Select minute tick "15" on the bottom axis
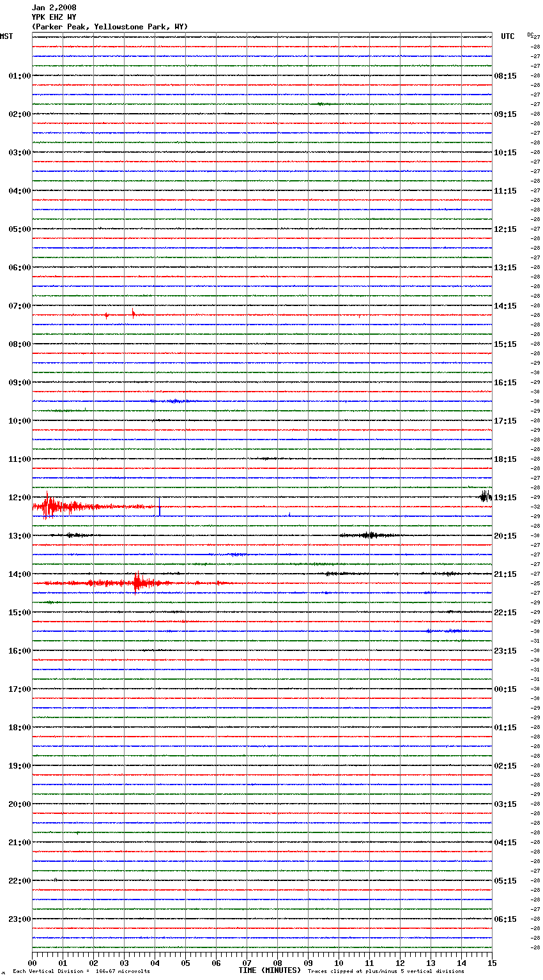 492,963
